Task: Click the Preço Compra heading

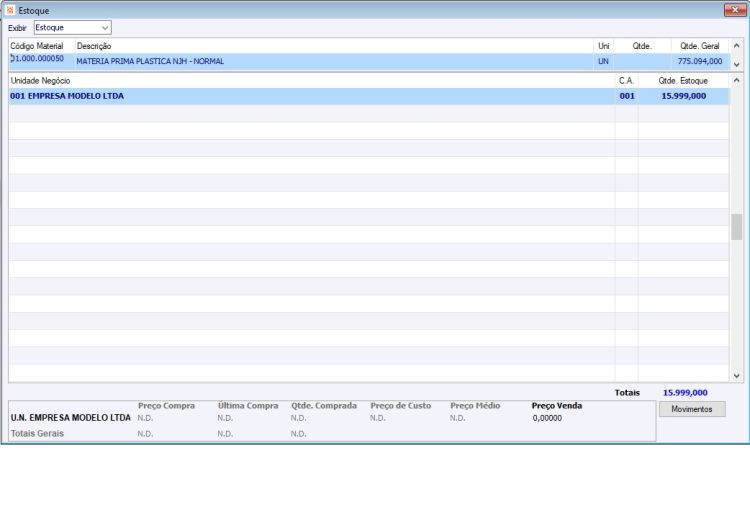Action: pyautogui.click(x=166, y=406)
